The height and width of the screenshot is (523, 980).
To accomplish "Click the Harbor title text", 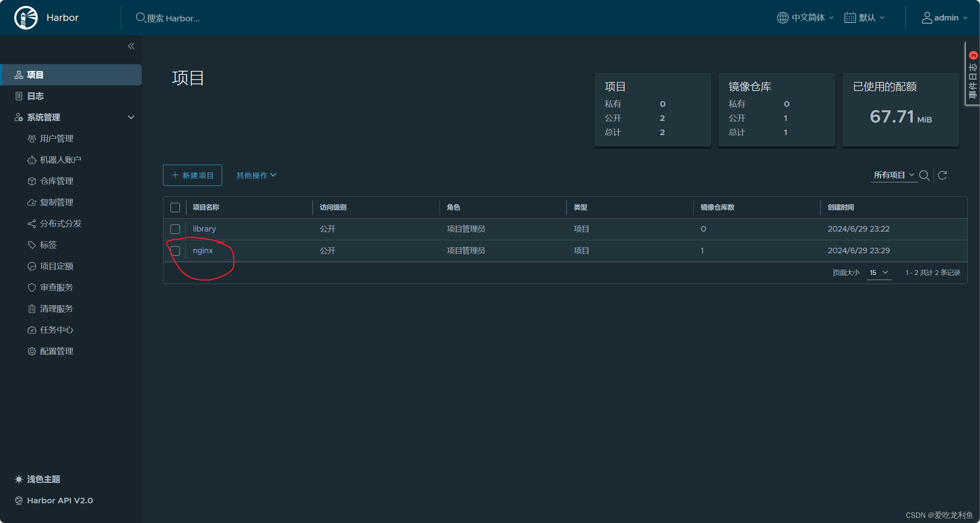I will tap(63, 18).
